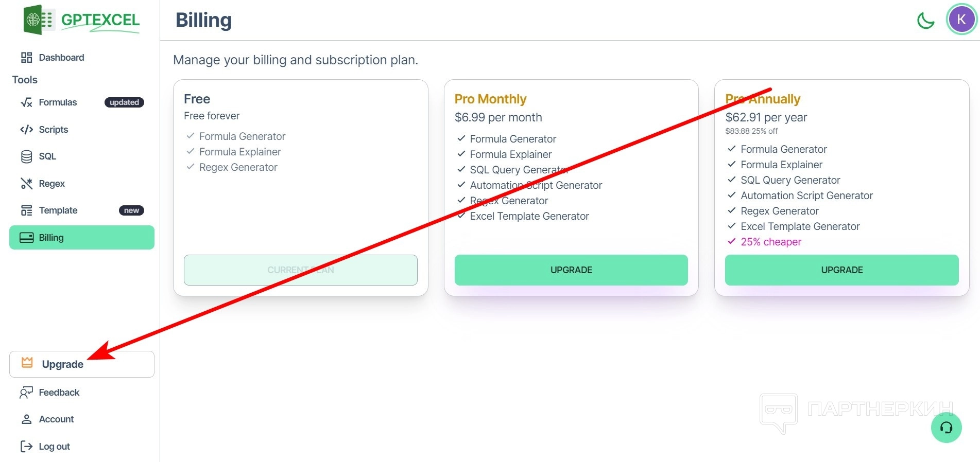Upgrade to the Pro Monthly plan
Image resolution: width=980 pixels, height=462 pixels.
click(x=571, y=270)
